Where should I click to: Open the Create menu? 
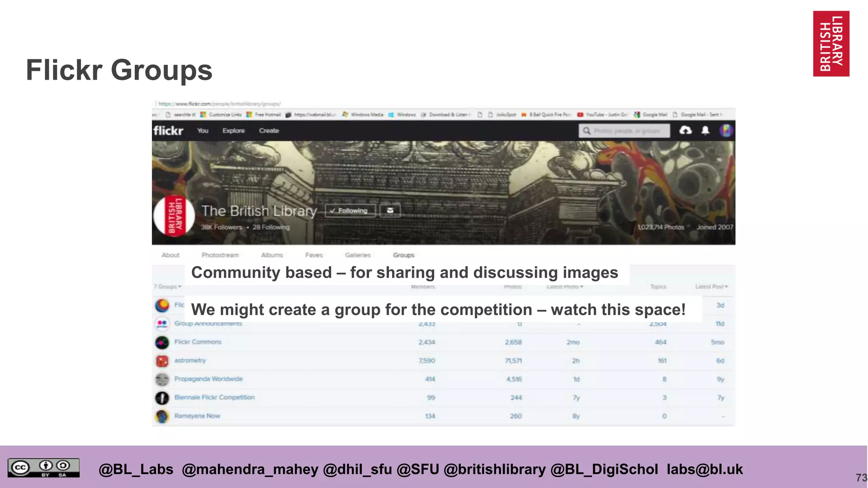coord(269,130)
